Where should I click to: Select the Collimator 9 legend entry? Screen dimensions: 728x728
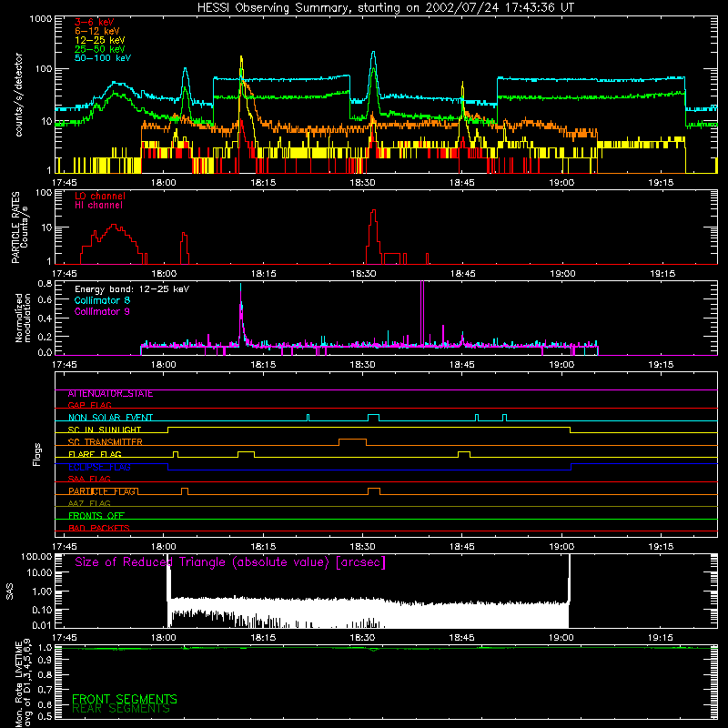click(x=102, y=311)
